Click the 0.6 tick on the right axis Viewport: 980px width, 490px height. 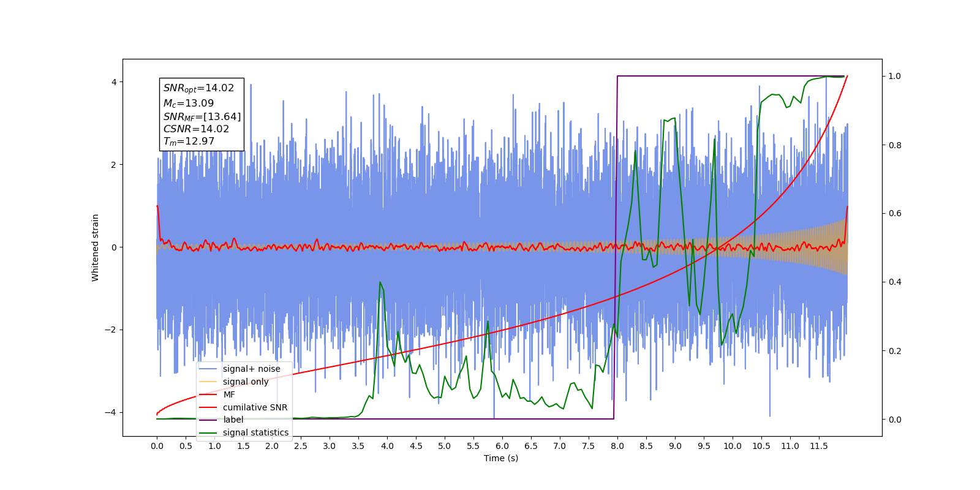[x=895, y=213]
